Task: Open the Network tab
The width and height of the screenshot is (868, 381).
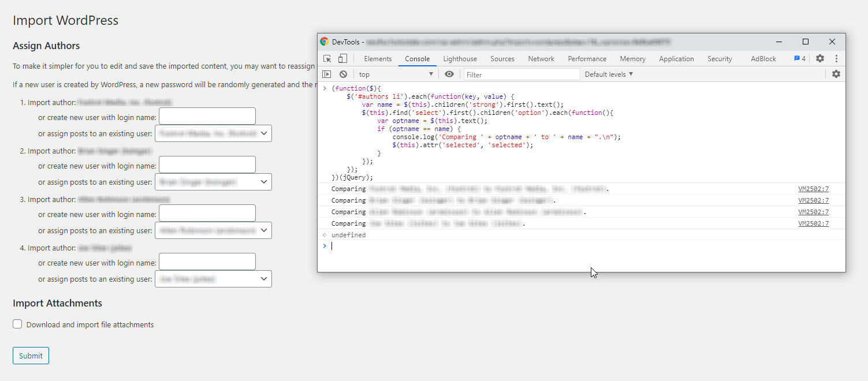Action: click(x=541, y=58)
